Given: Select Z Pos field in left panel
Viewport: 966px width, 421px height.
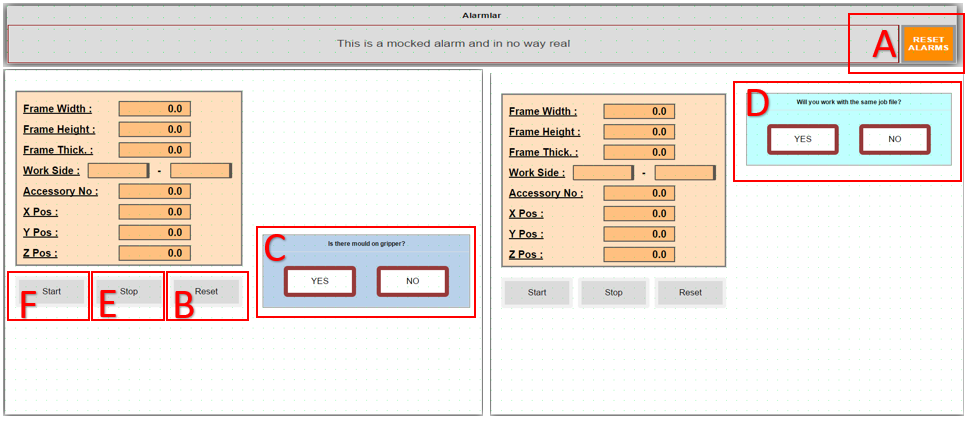Looking at the screenshot, I should (x=154, y=253).
